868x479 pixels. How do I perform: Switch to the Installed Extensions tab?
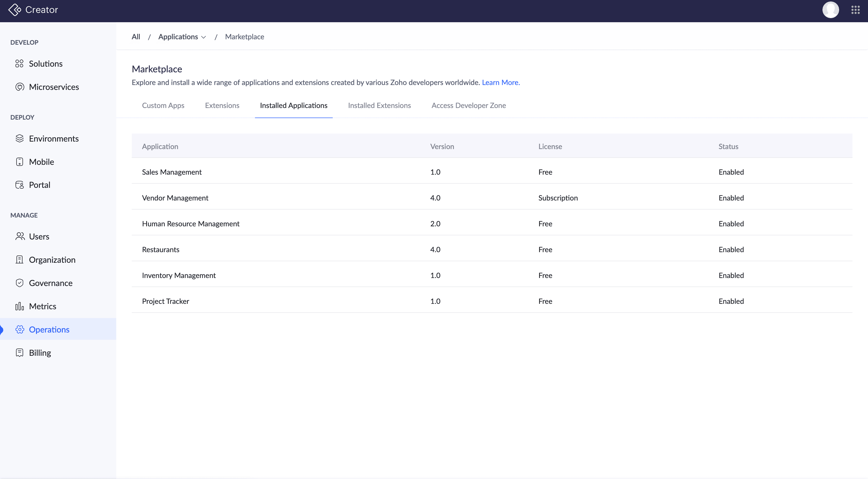click(x=379, y=105)
